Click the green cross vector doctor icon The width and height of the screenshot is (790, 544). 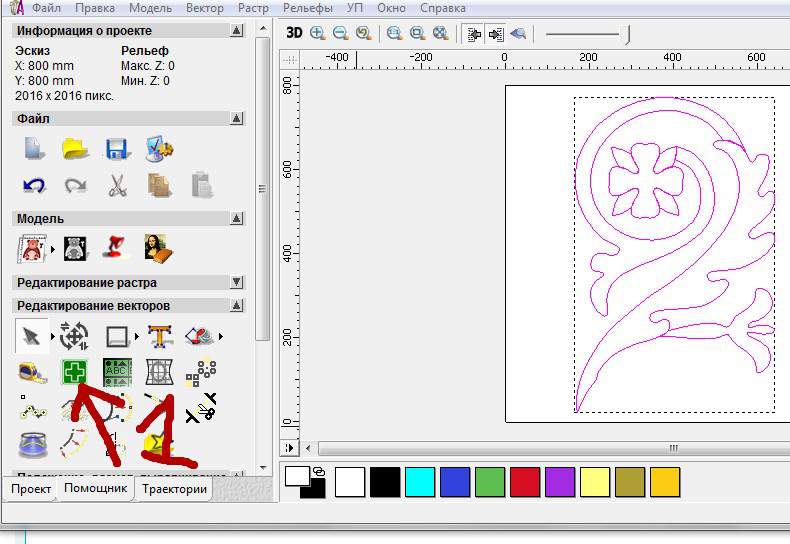(x=75, y=373)
